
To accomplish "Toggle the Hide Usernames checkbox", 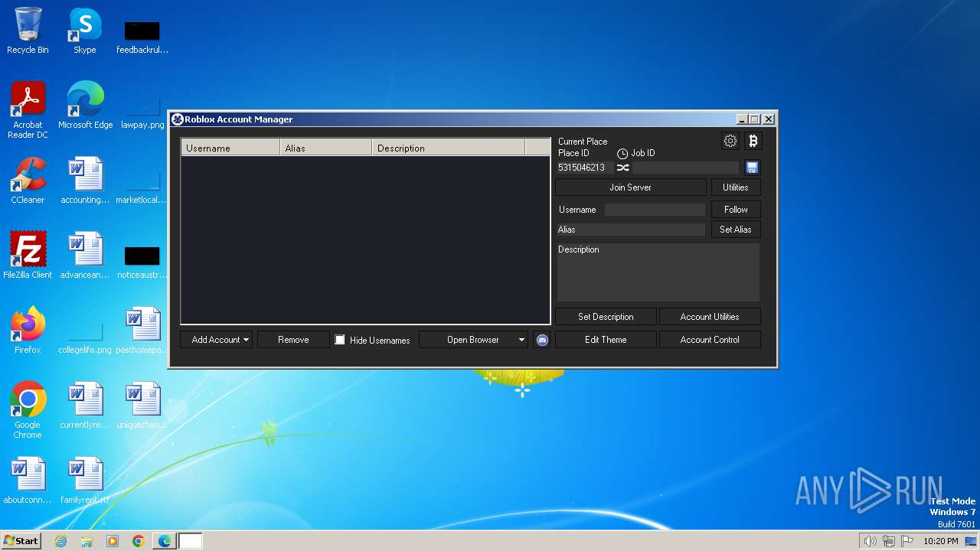I will 340,340.
